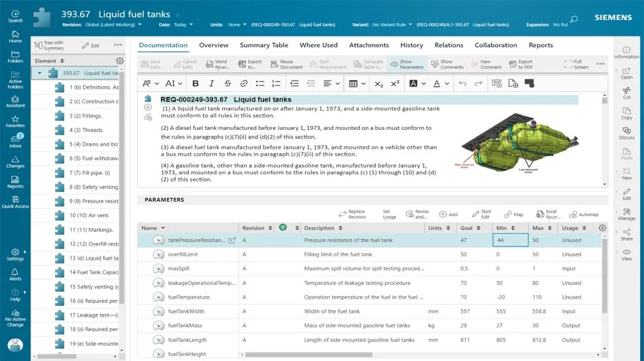Toggle Show Parameters in the toolbar
This screenshot has height=361, width=644.
[407, 64]
